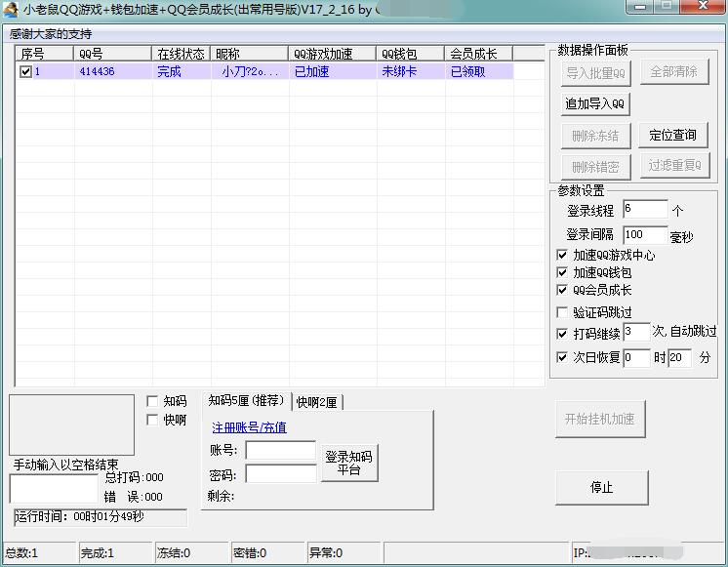Click the 运行时间 display

pyautogui.click(x=101, y=517)
